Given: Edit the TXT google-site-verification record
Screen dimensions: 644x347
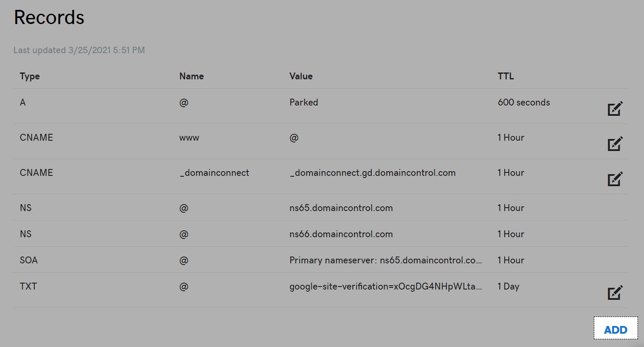Looking at the screenshot, I should tap(615, 293).
